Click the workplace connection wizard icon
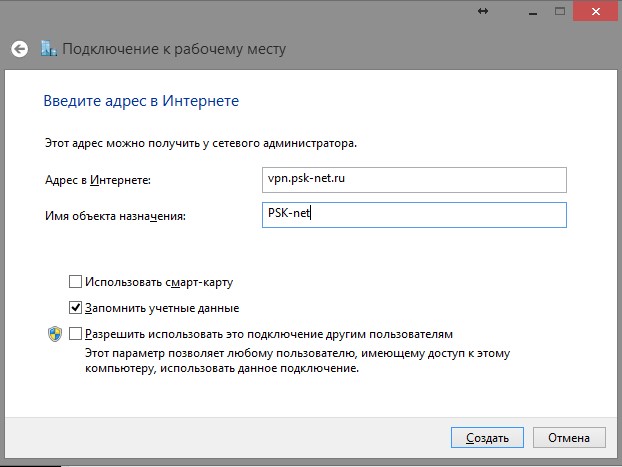 pos(49,48)
